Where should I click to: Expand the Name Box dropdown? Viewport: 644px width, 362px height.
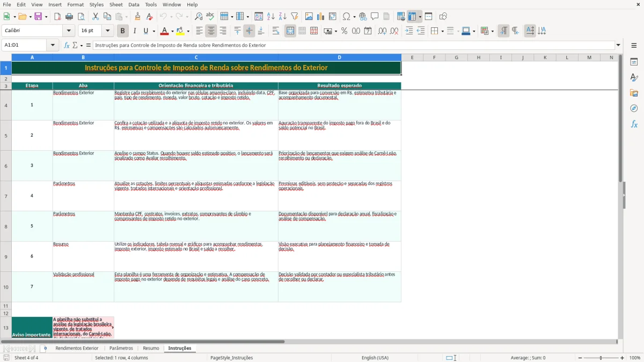[53, 45]
